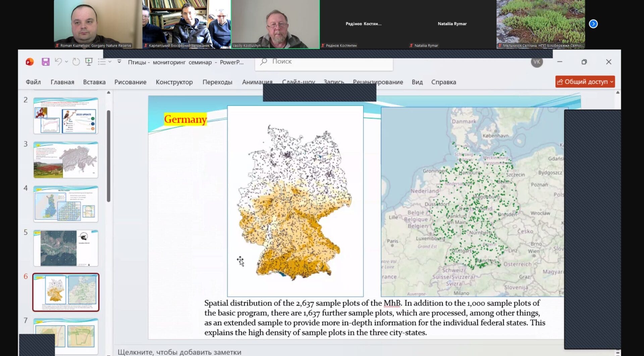Click the PowerPoint app logo icon
Viewport: 644px width, 356px height.
(30, 62)
